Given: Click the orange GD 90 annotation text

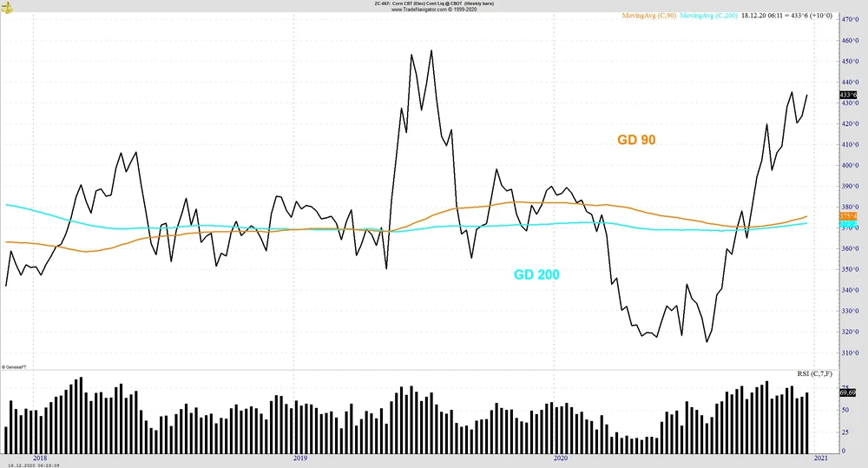Looking at the screenshot, I should pos(635,139).
